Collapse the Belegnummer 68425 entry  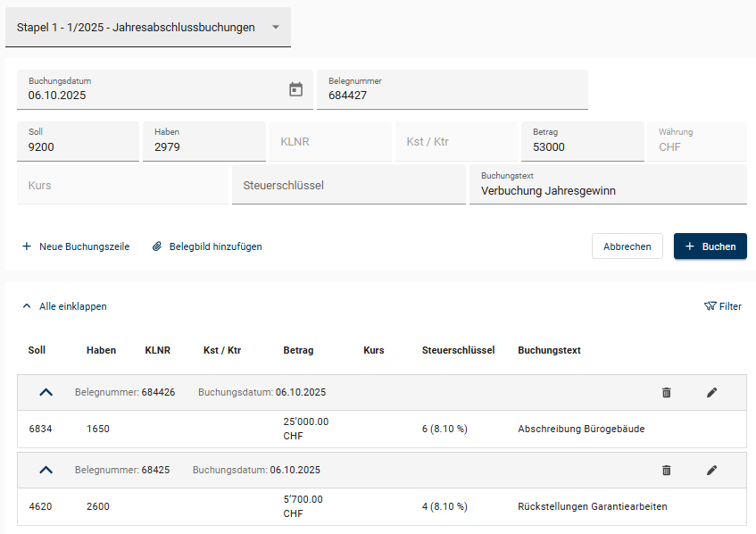(46, 470)
